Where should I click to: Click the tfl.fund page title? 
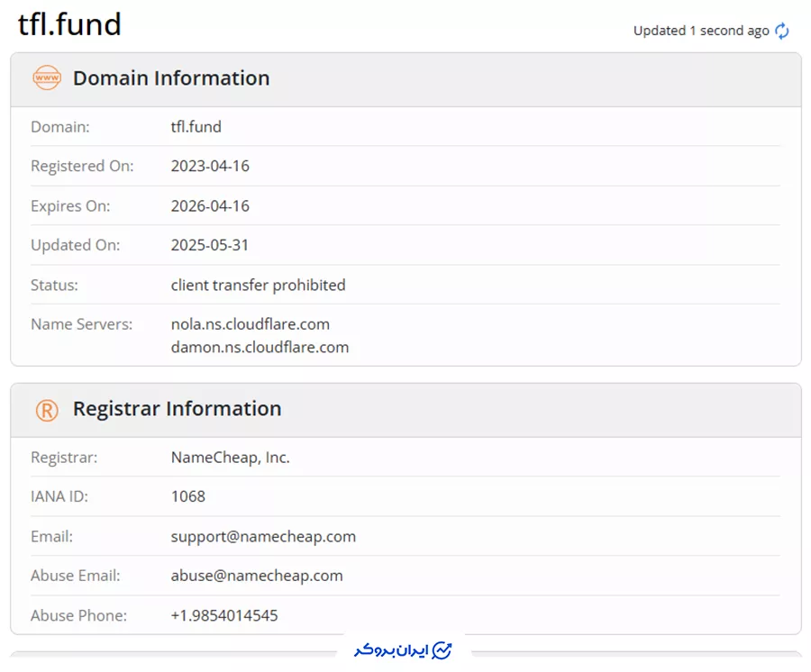[69, 24]
